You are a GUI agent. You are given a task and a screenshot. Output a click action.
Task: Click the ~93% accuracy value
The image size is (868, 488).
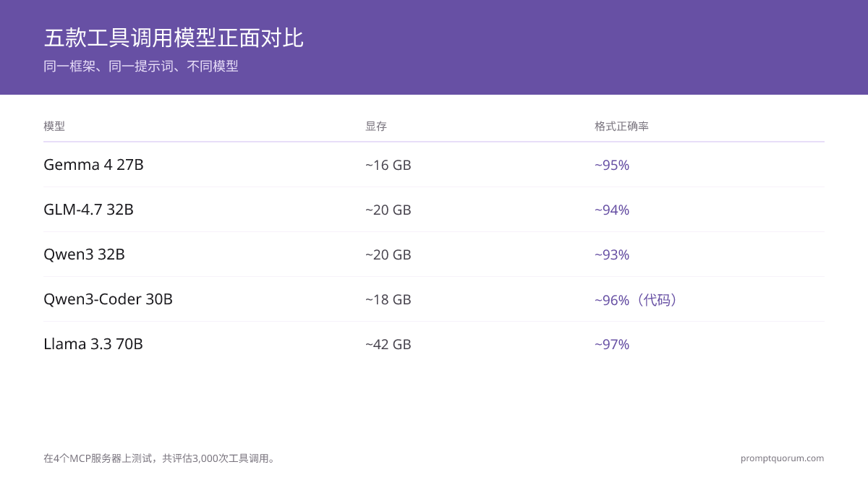pyautogui.click(x=612, y=254)
